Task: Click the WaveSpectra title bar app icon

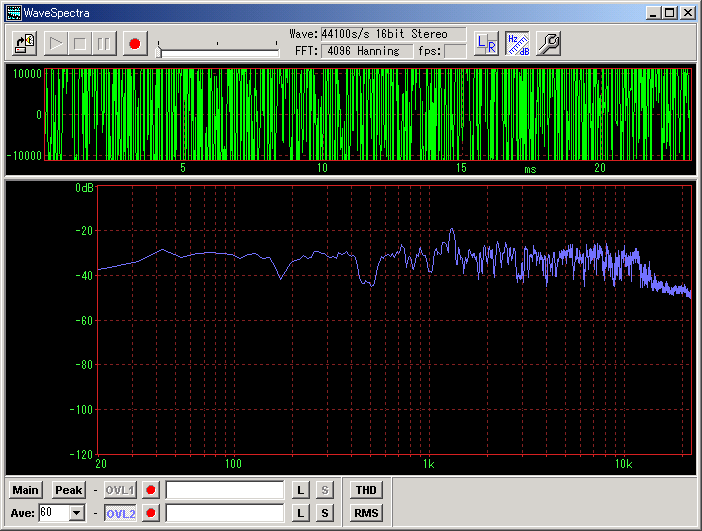Action: coord(13,13)
